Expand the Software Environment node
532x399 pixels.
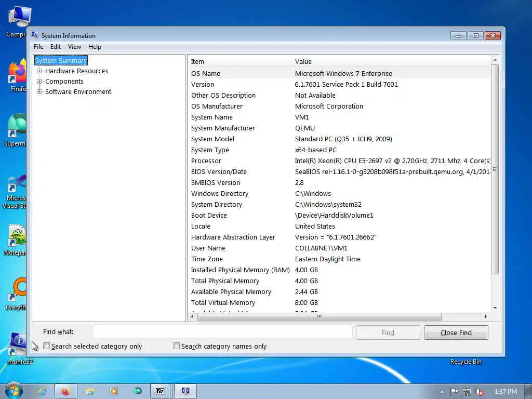pyautogui.click(x=39, y=91)
